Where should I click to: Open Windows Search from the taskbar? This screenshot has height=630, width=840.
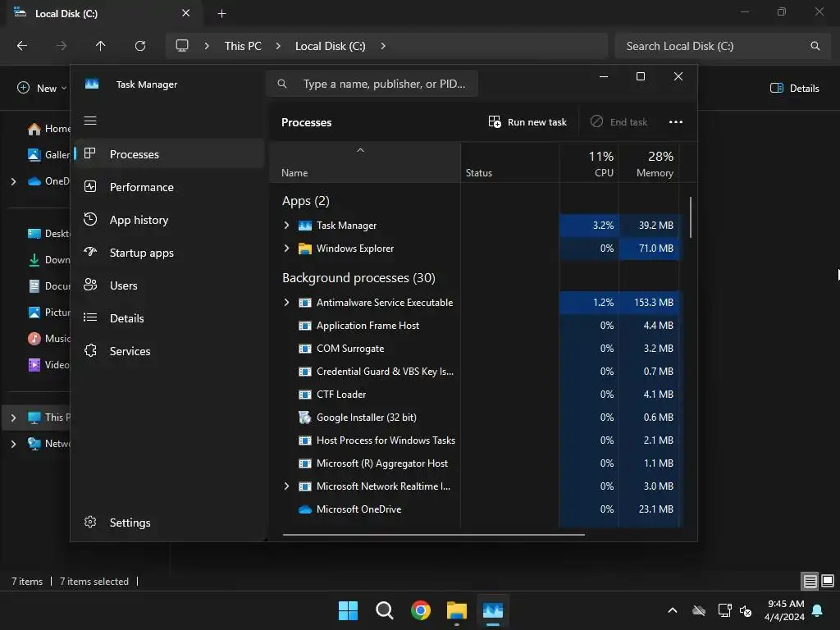pos(384,610)
